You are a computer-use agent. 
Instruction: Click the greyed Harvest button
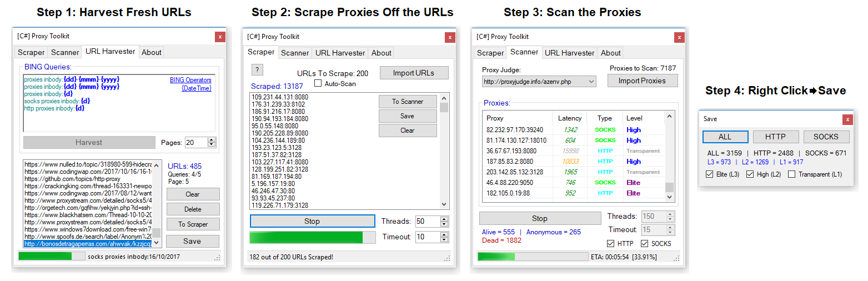pyautogui.click(x=89, y=142)
